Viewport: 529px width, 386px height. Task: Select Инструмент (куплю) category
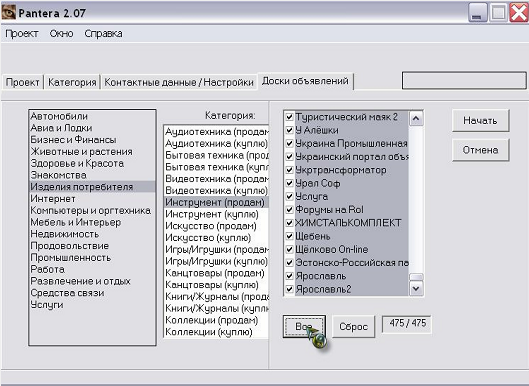coord(216,214)
